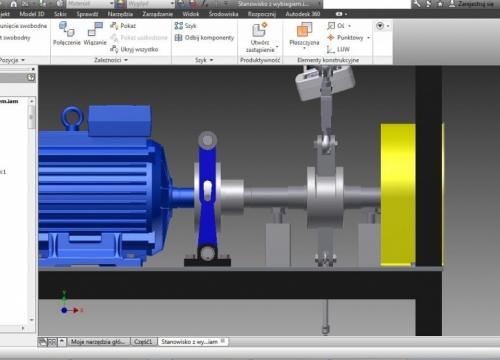Select the Punktowy work point tool
Image resolution: width=500 pixels, height=360 pixels.
(345, 38)
